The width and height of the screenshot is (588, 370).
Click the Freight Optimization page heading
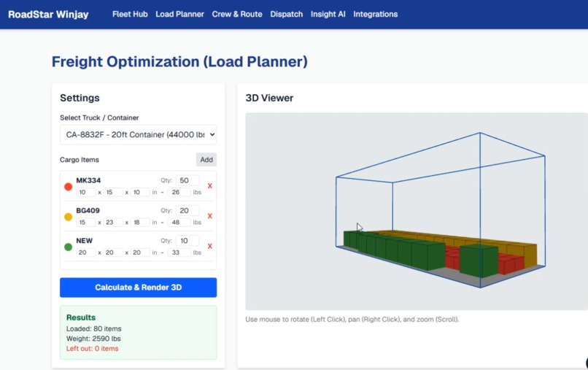click(179, 61)
